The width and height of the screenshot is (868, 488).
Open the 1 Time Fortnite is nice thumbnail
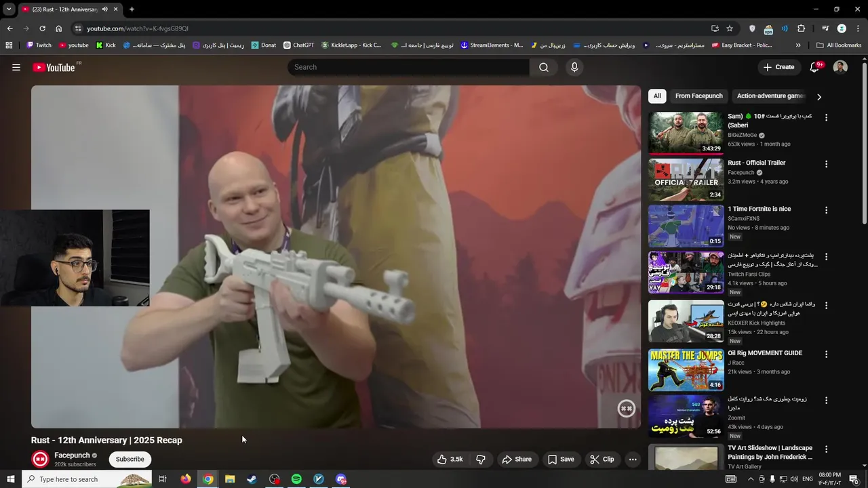686,226
